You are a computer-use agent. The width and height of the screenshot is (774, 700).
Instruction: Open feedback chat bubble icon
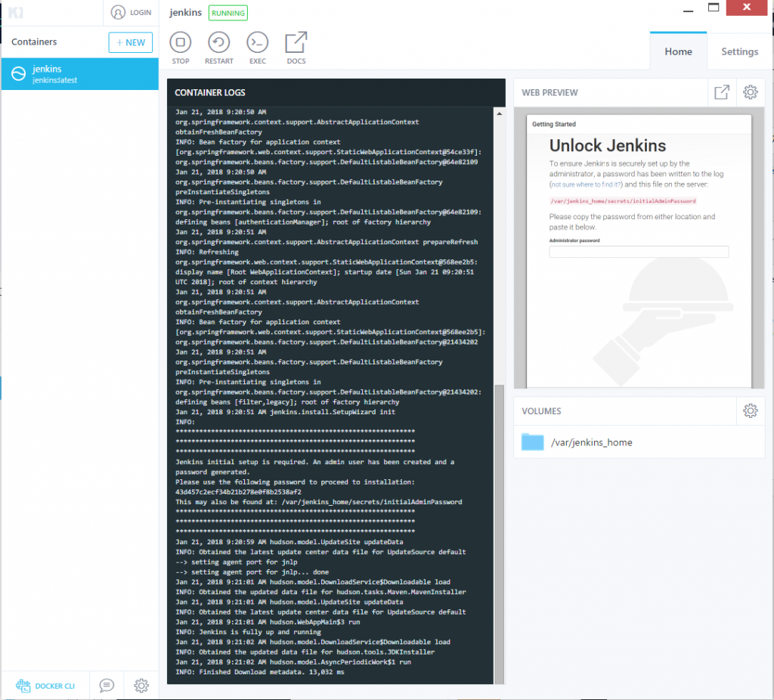[x=107, y=686]
